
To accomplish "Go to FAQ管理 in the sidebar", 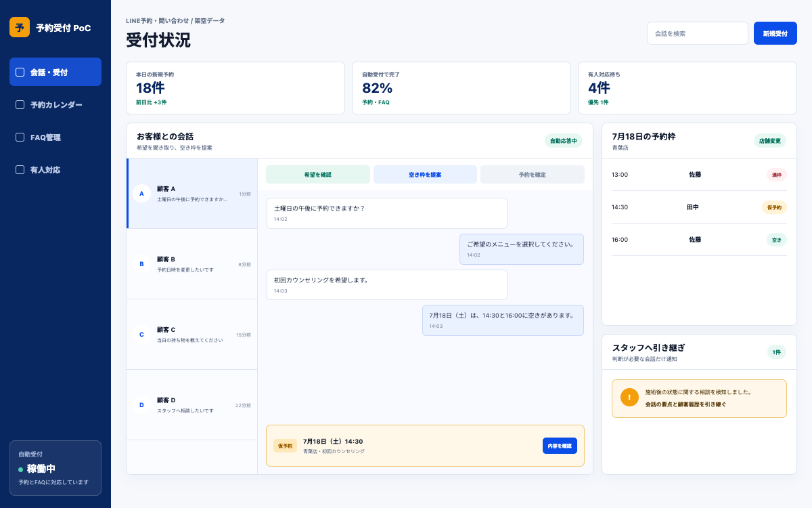I will tap(55, 137).
